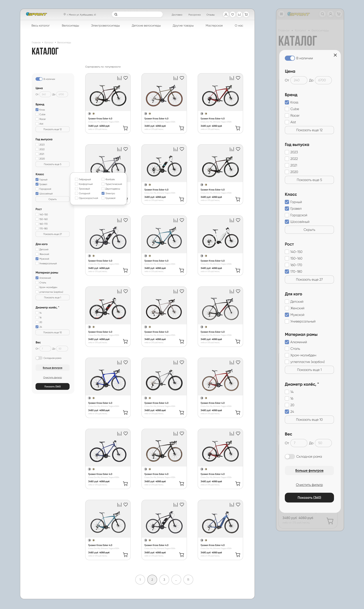This screenshot has height=609, width=364.
Task: Open 'О нас' navigation item
Action: coord(239,26)
